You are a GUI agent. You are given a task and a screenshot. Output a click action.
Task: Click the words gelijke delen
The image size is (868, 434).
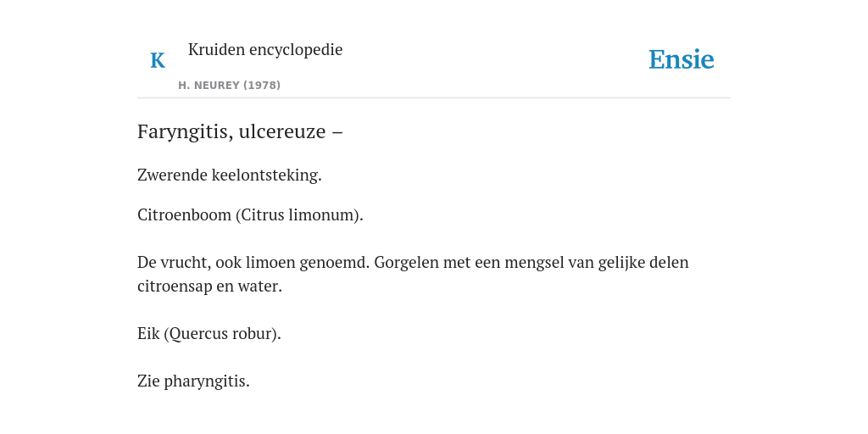(643, 263)
